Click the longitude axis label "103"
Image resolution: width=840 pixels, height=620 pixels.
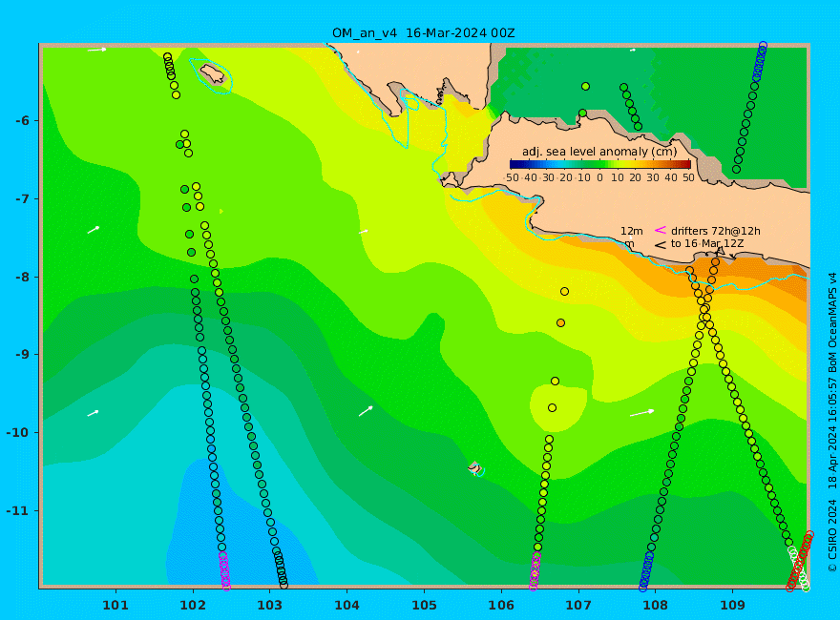pyautogui.click(x=270, y=606)
